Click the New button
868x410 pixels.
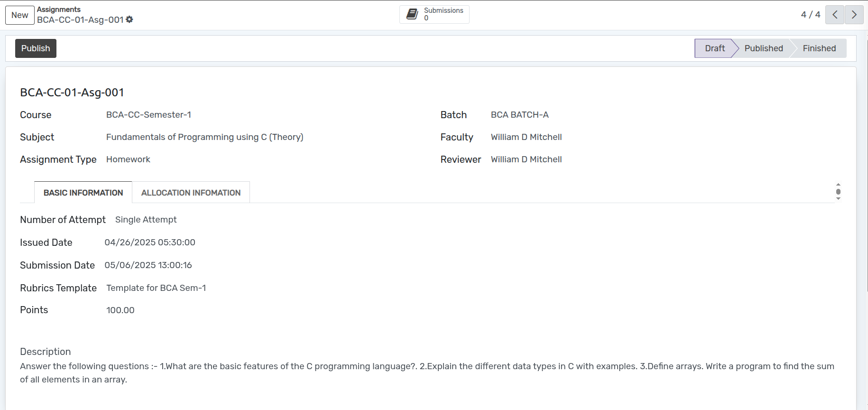click(20, 15)
